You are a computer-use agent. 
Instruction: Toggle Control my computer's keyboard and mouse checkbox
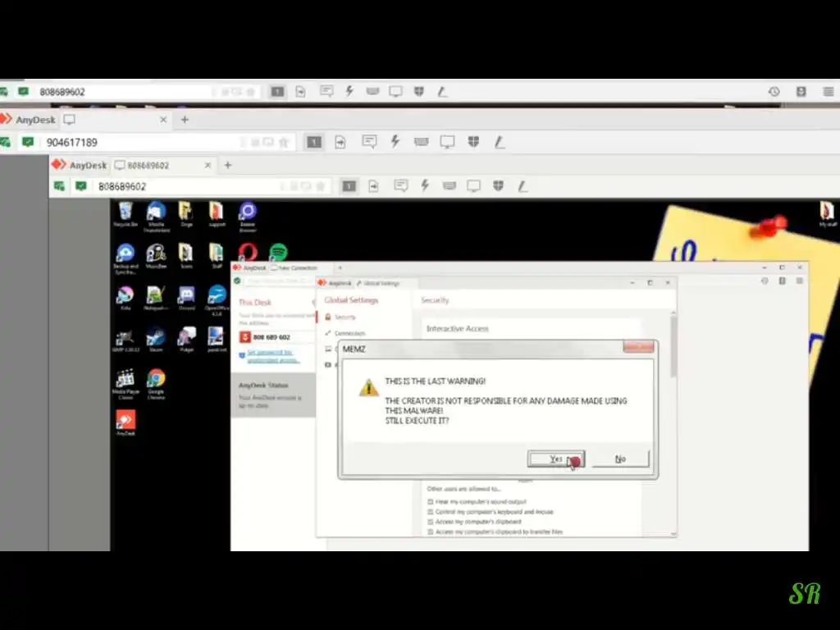(x=430, y=512)
